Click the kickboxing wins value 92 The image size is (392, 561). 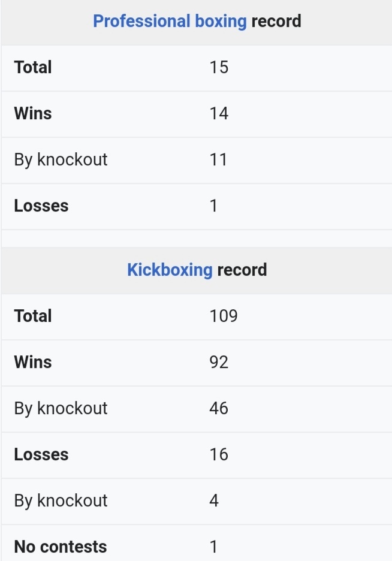(x=219, y=362)
